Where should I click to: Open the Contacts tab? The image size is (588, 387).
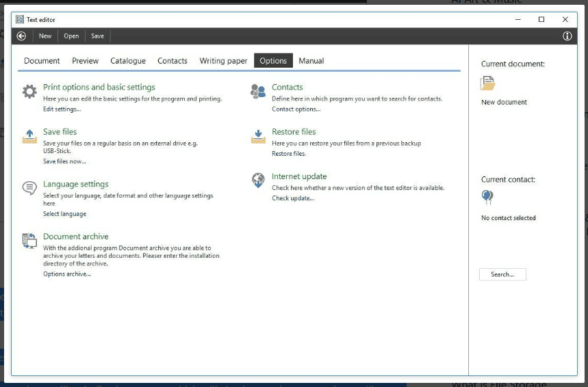[x=172, y=61]
